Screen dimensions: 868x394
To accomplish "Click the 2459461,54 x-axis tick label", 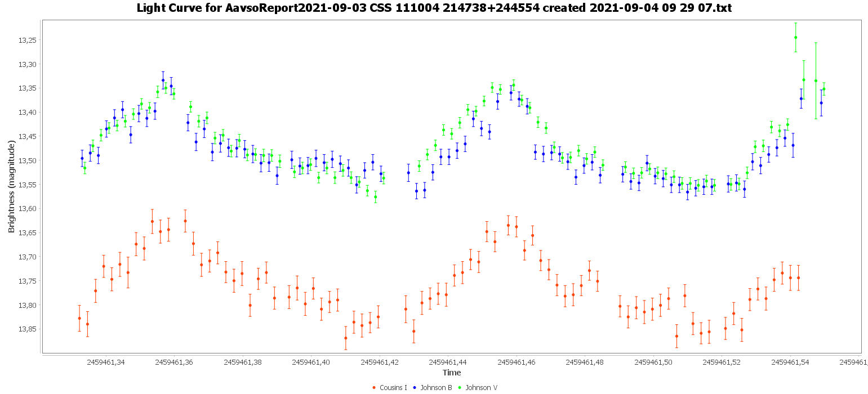I will (x=790, y=362).
